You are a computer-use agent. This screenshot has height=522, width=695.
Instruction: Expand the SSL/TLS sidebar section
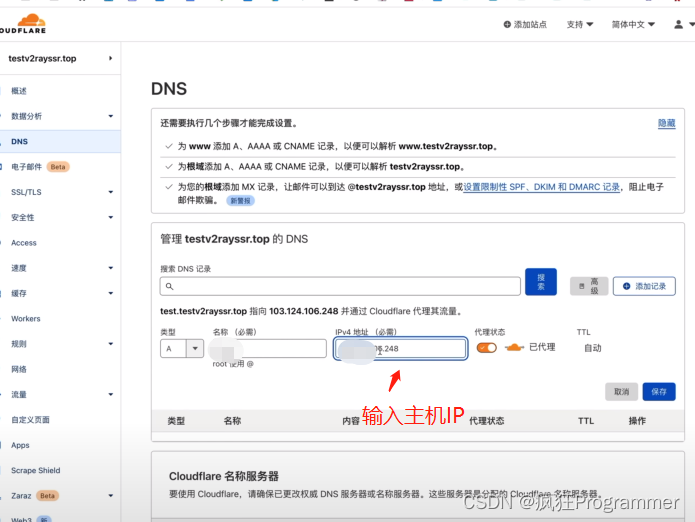(x=60, y=192)
